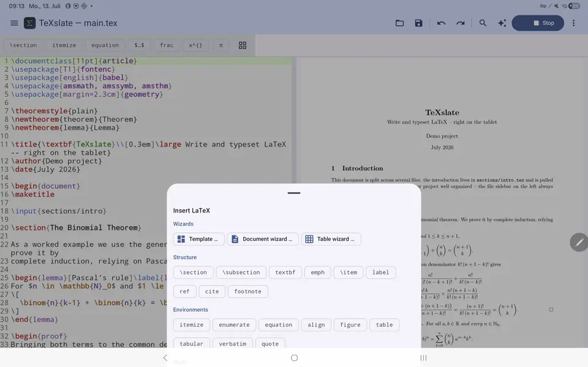The height and width of the screenshot is (367, 588).
Task: Insert itemize from the quick snippet bar
Action: pyautogui.click(x=64, y=45)
